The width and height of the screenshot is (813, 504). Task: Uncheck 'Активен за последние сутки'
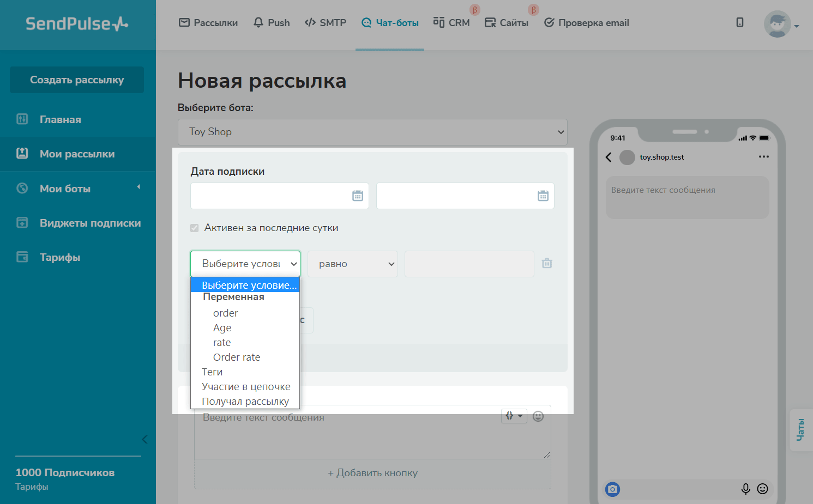[x=194, y=228]
